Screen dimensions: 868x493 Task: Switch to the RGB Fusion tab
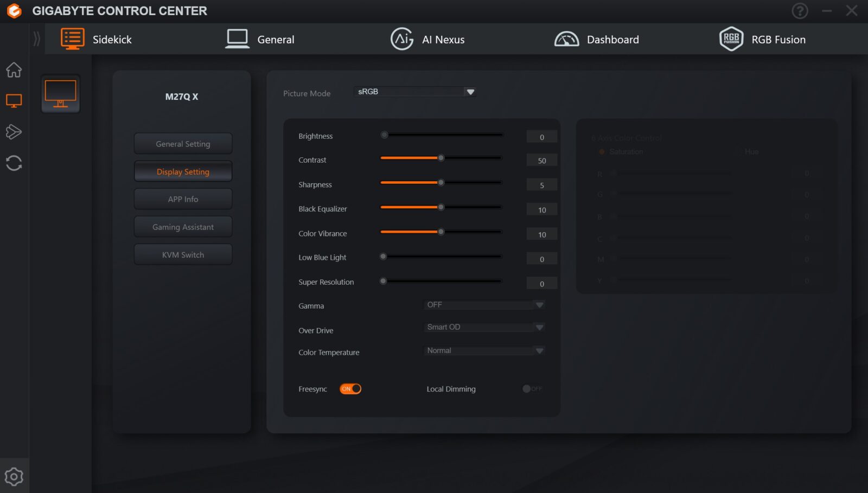pyautogui.click(x=762, y=40)
